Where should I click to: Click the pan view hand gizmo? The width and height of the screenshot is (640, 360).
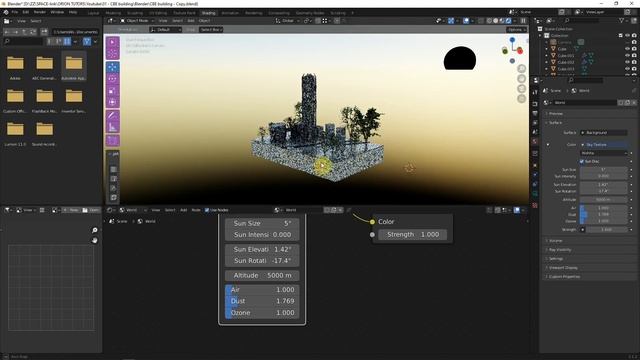pyautogui.click(x=522, y=79)
